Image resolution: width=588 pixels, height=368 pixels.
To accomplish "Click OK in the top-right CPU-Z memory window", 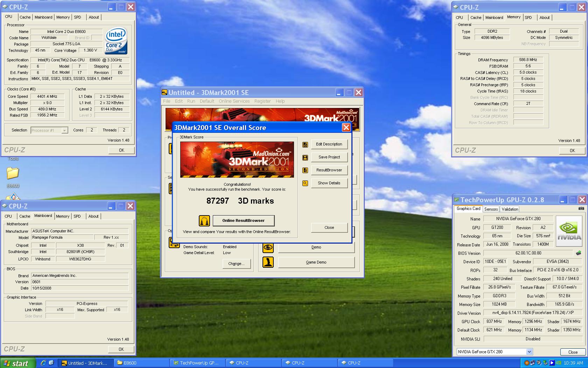I will (x=572, y=150).
